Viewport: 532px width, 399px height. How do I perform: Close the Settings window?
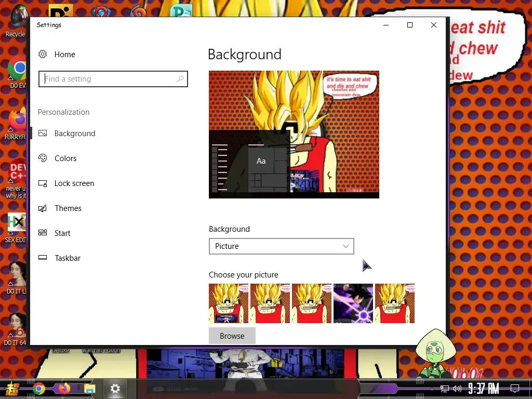point(434,25)
